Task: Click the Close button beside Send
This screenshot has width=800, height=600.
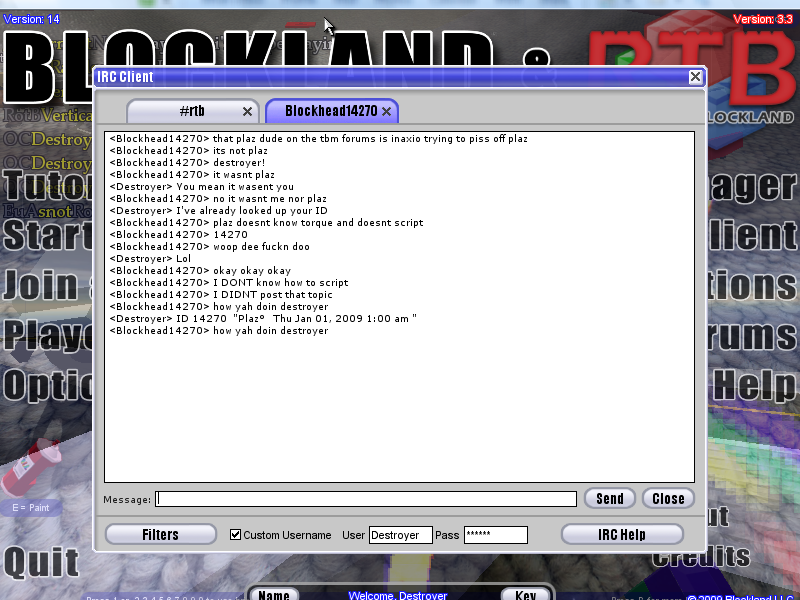Action: tap(668, 498)
